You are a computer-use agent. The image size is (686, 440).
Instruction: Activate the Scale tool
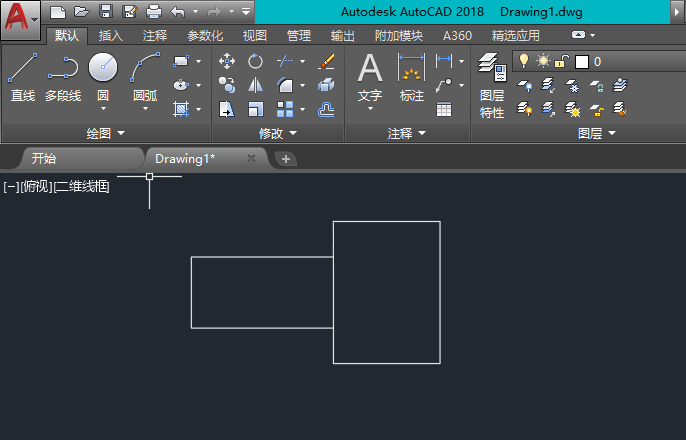(x=256, y=109)
